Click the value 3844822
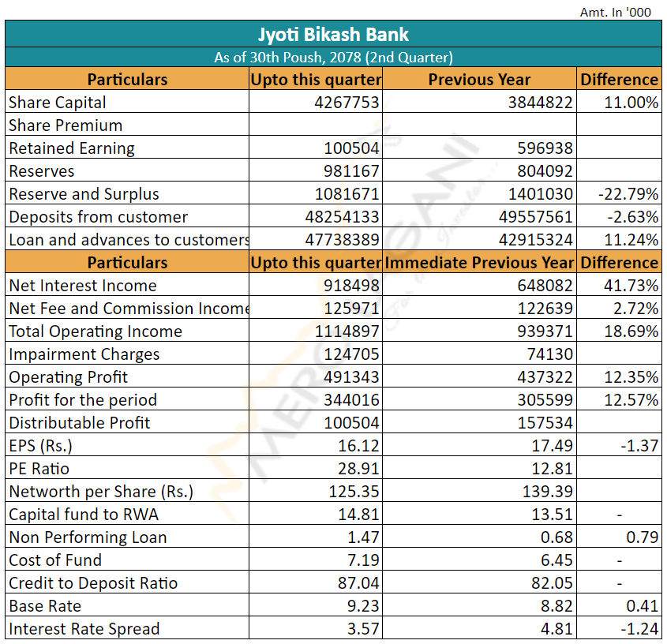 point(540,103)
